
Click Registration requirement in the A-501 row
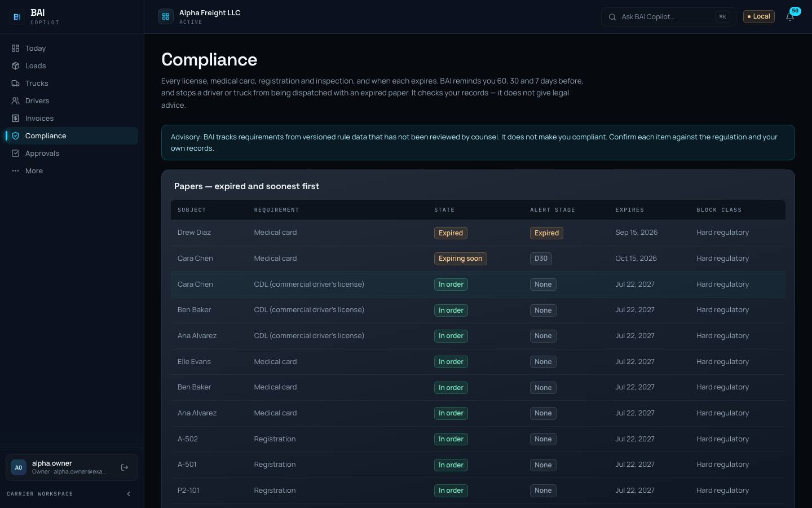[x=275, y=465]
